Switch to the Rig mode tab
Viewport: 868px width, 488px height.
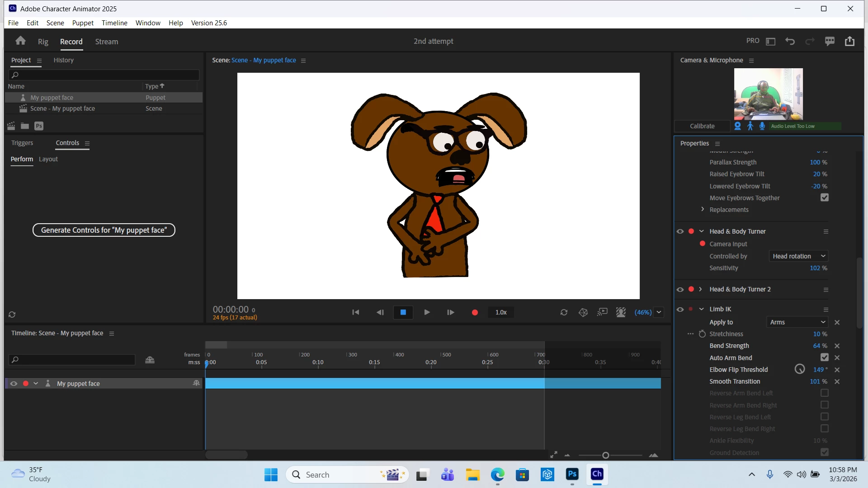click(x=43, y=42)
